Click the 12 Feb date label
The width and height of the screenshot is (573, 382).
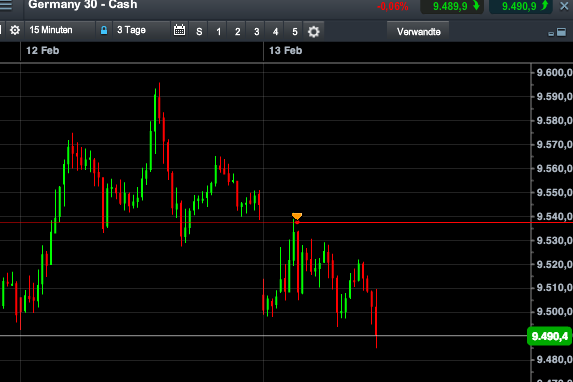point(43,50)
